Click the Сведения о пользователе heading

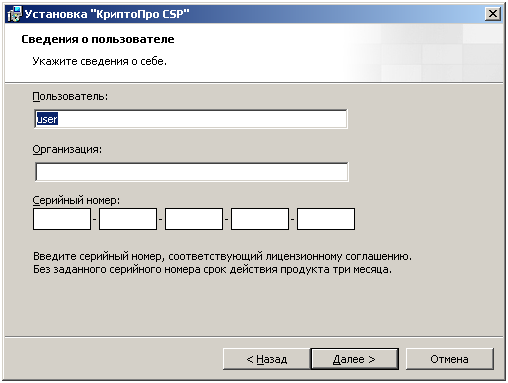click(x=98, y=39)
